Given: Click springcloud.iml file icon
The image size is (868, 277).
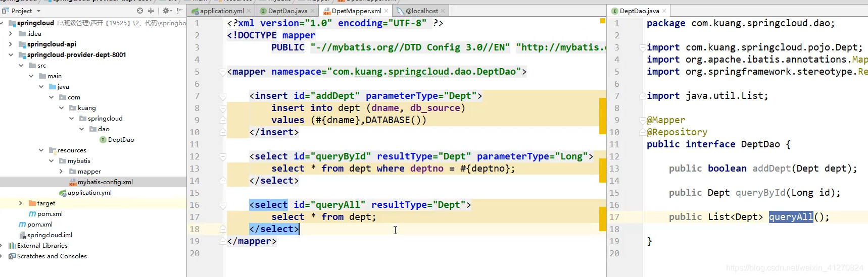Looking at the screenshot, I should (22, 235).
